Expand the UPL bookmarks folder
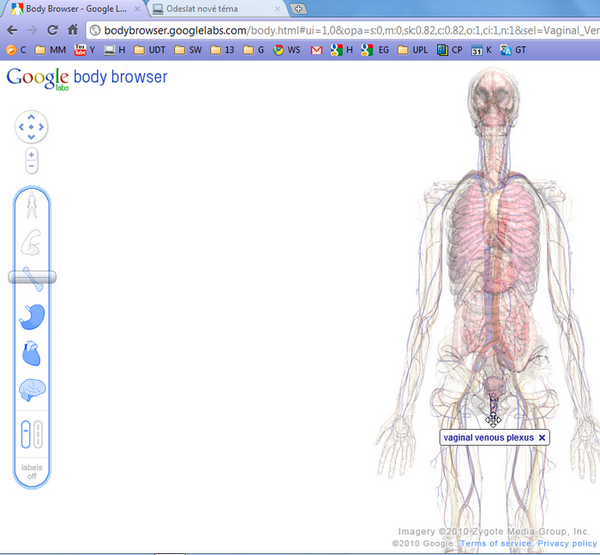Screen dimensions: 600x555 tap(411, 49)
